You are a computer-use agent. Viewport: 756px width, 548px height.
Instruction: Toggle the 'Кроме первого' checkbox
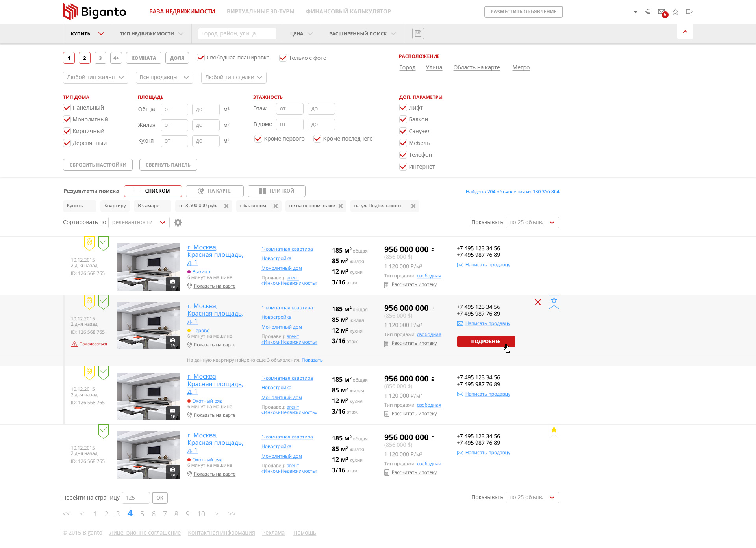[258, 139]
